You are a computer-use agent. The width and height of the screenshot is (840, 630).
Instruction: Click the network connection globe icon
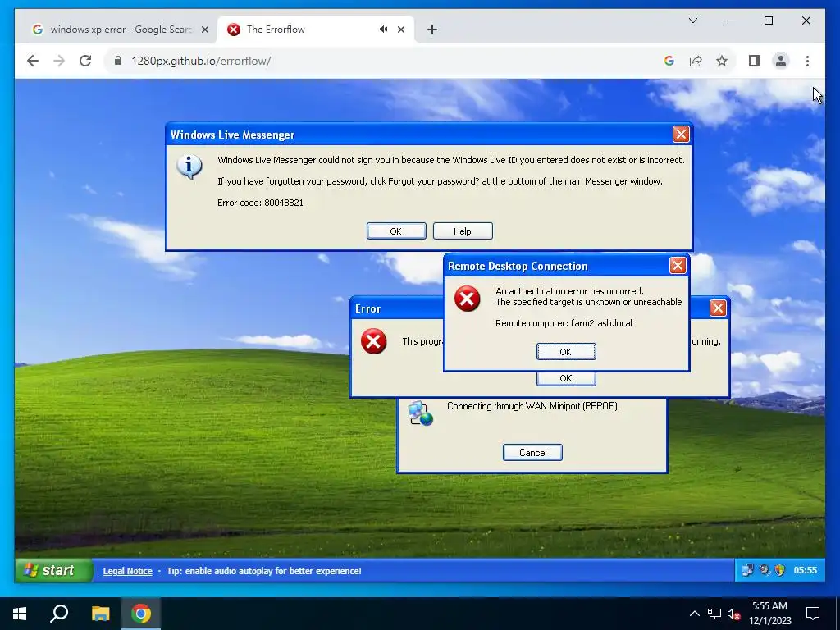(x=420, y=413)
